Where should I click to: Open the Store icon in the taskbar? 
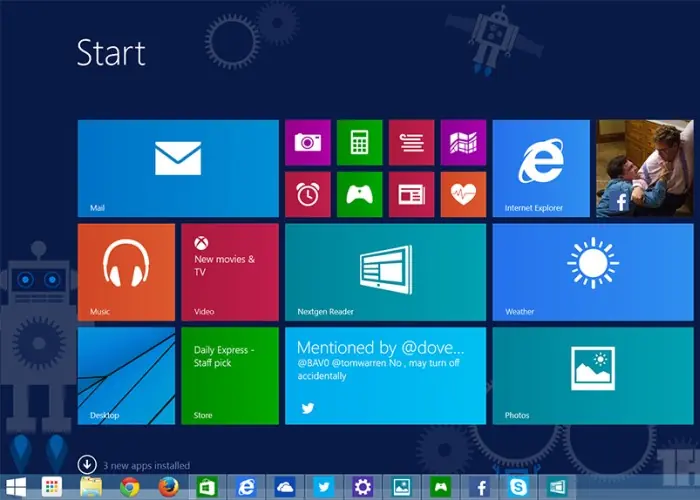pos(207,487)
